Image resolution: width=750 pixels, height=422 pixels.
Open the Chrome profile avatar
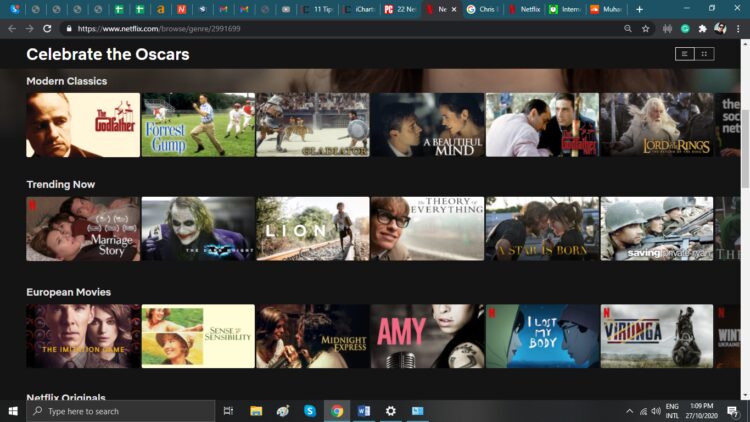tap(720, 29)
